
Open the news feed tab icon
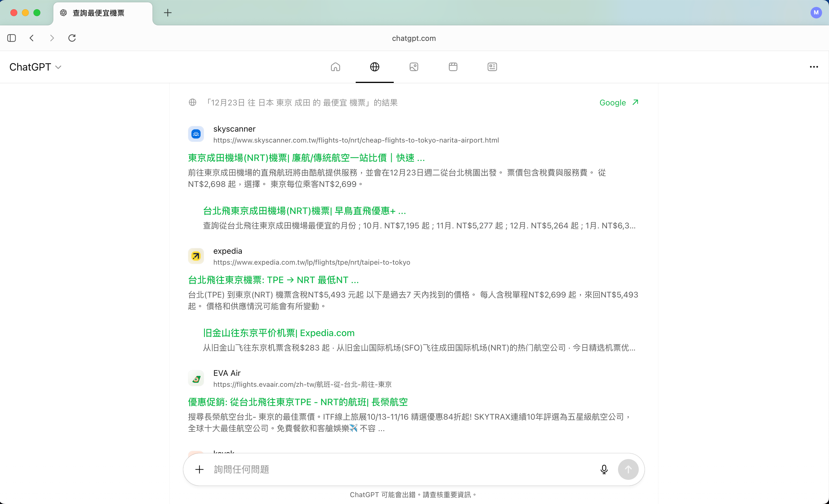[x=492, y=67]
